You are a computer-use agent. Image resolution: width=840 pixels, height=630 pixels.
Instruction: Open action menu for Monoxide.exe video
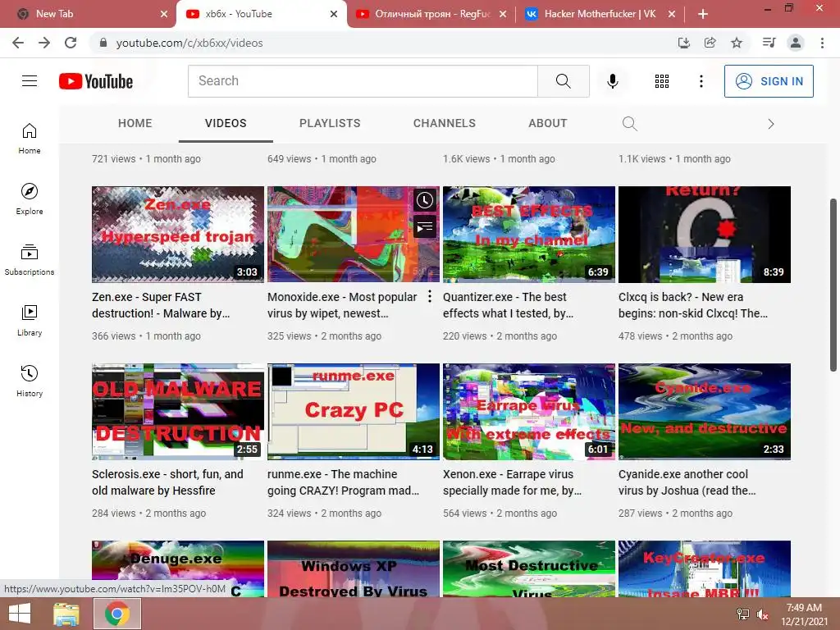430,296
